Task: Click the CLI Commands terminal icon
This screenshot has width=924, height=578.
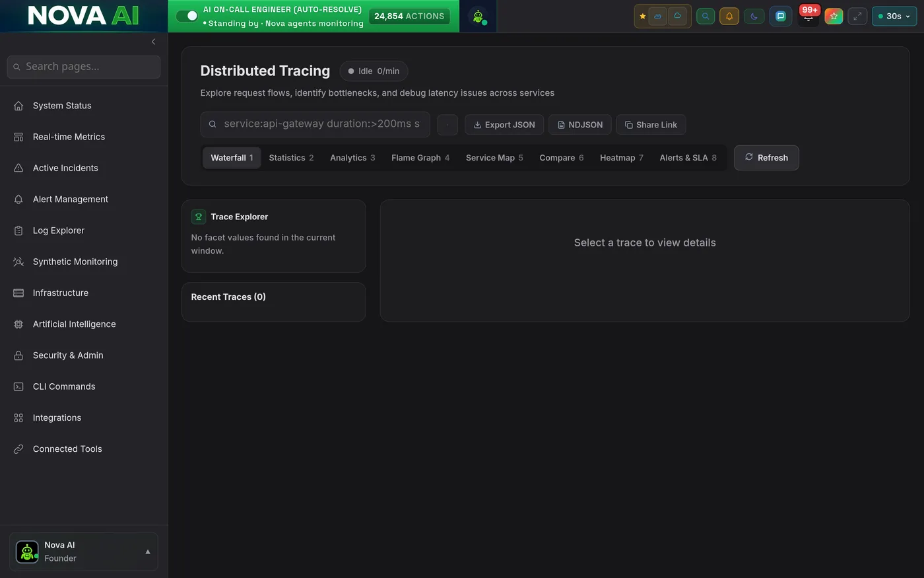Action: pyautogui.click(x=18, y=386)
